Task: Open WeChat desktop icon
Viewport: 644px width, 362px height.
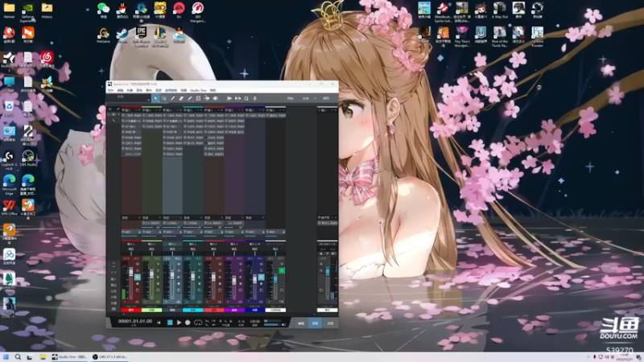Action: 103,10
